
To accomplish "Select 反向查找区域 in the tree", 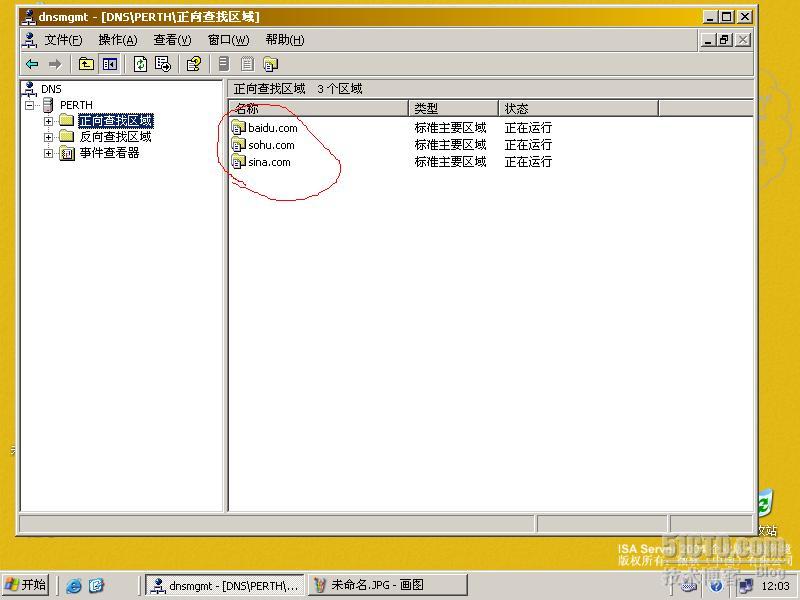I will 116,137.
